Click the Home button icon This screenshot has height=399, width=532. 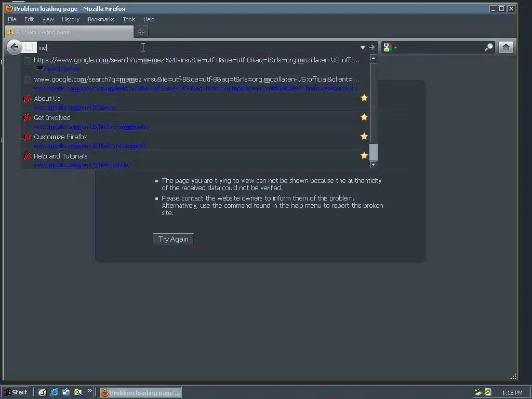coord(506,47)
